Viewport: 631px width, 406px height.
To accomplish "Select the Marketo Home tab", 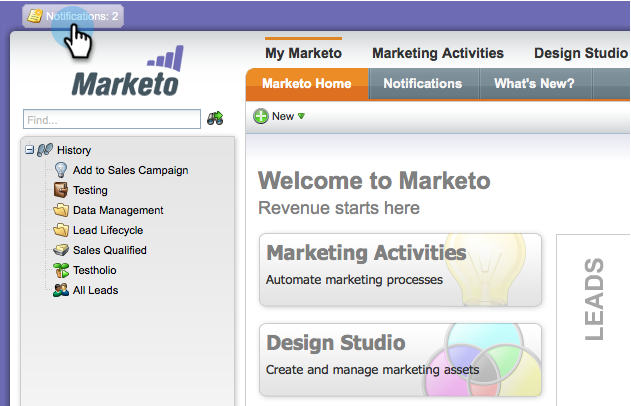I will (x=307, y=84).
